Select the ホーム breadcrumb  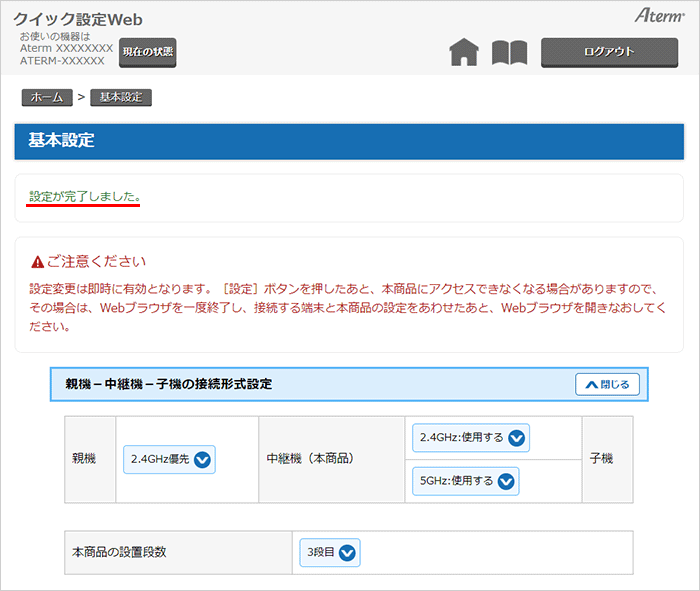47,97
